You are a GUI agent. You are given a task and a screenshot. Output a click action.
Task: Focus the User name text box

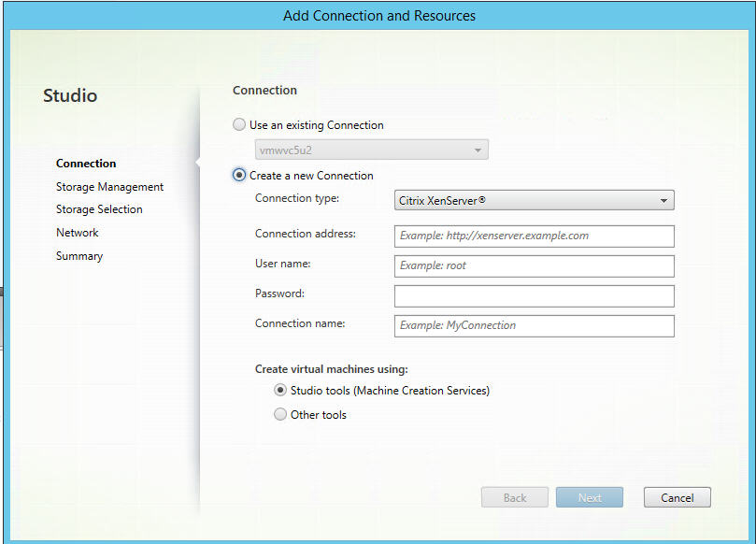click(x=534, y=265)
